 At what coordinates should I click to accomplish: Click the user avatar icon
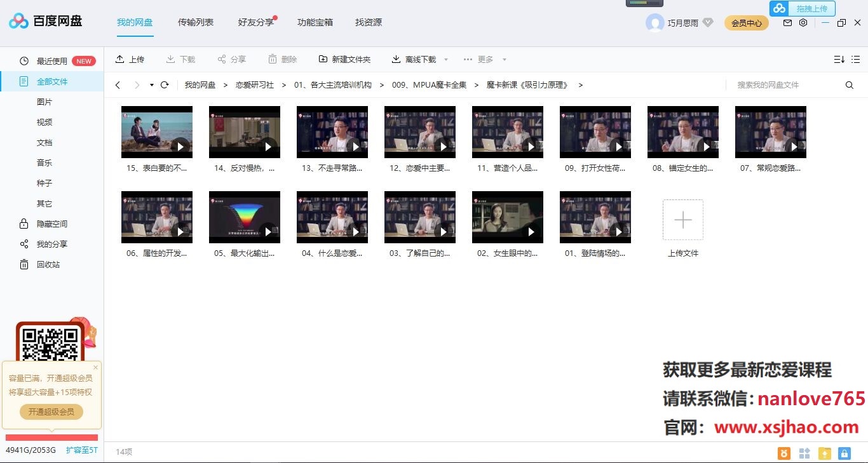click(x=654, y=23)
